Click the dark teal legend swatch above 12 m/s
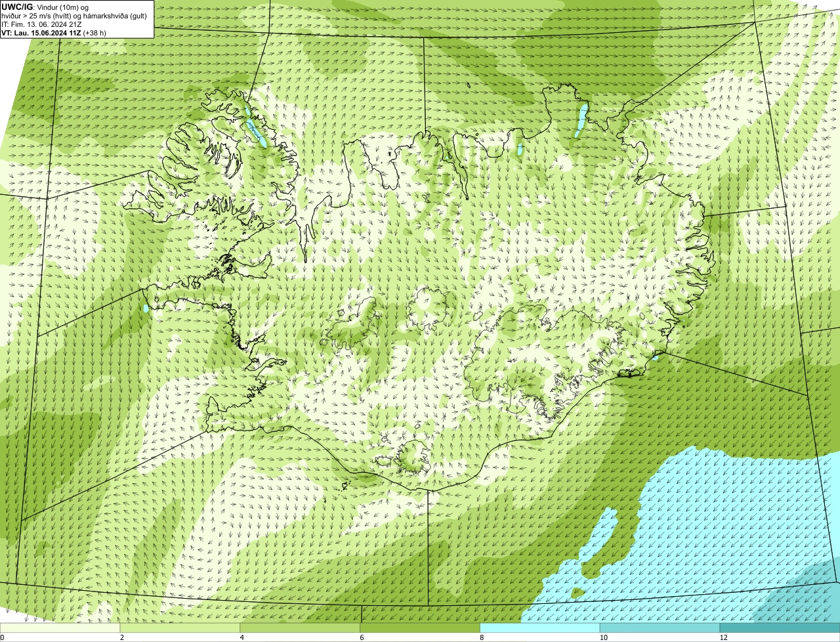 (781, 628)
